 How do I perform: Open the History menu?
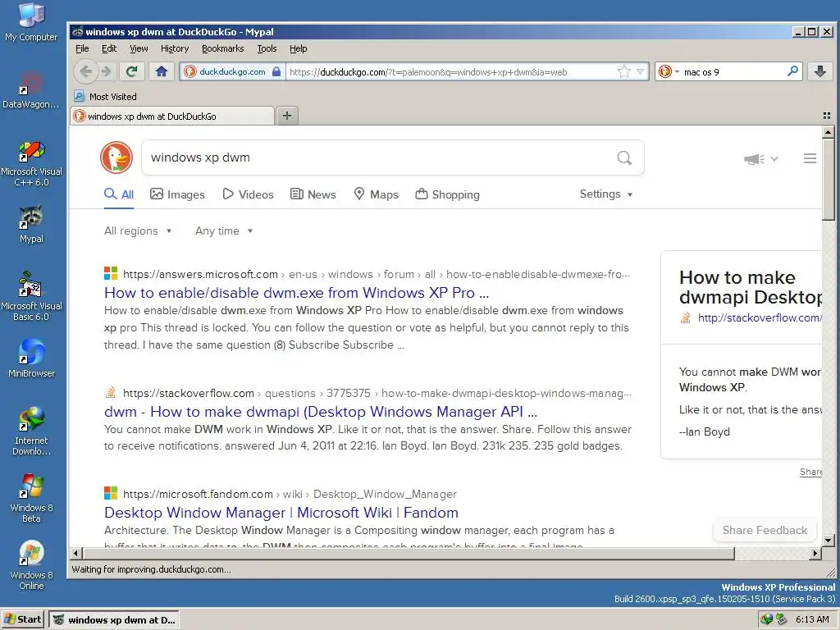coord(175,48)
